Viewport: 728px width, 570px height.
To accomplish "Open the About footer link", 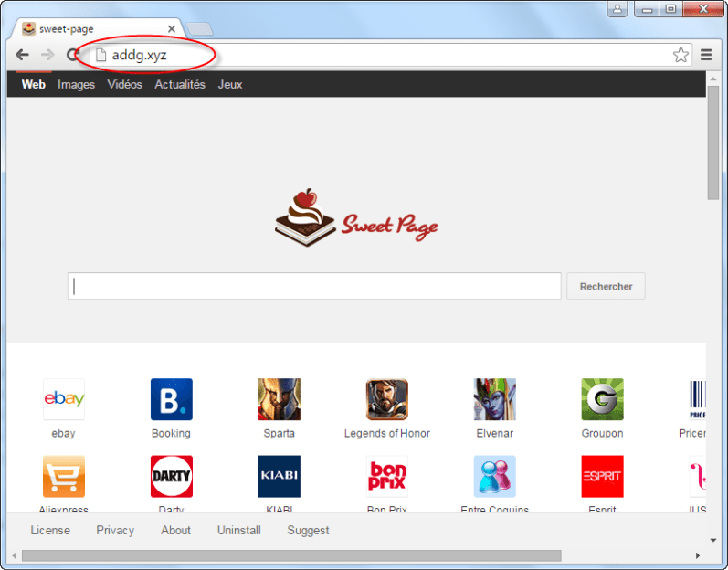I will tap(175, 530).
